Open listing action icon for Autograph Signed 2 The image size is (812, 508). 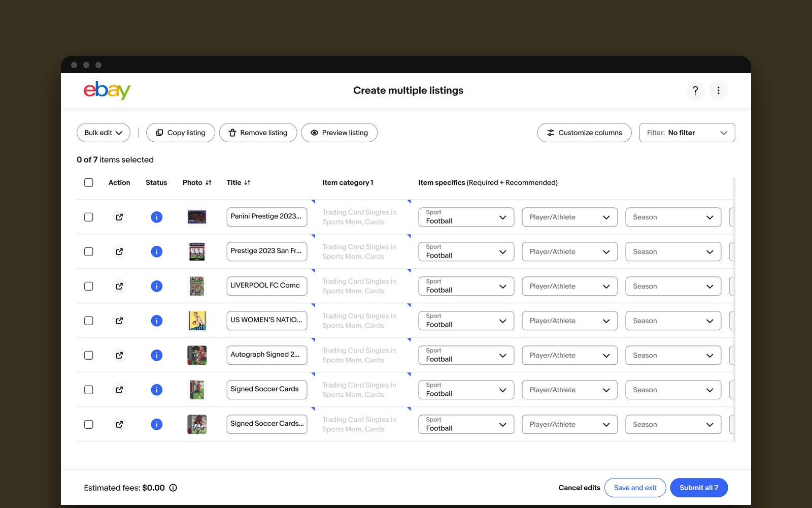click(119, 355)
